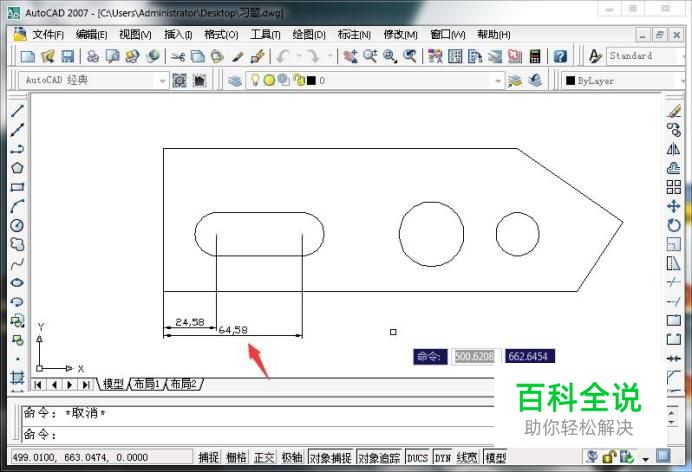Select the Trim tool
Screen dimensions: 692x472
point(673,283)
